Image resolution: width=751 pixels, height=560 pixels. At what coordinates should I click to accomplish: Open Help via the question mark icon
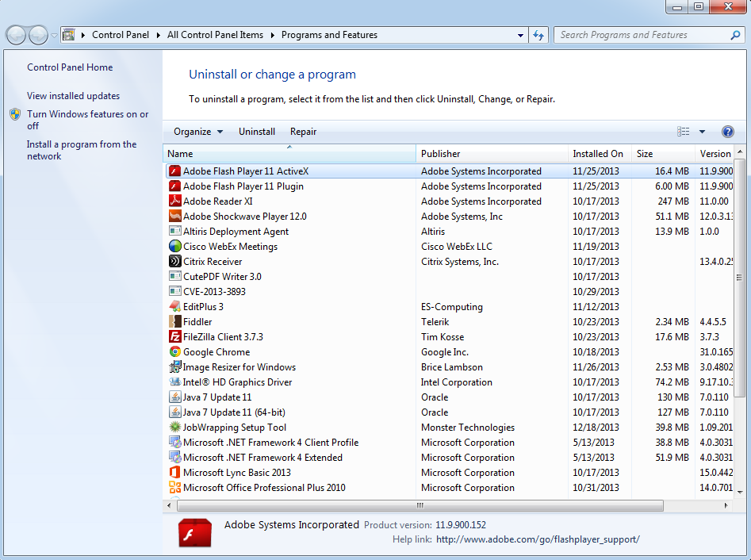[x=728, y=131]
